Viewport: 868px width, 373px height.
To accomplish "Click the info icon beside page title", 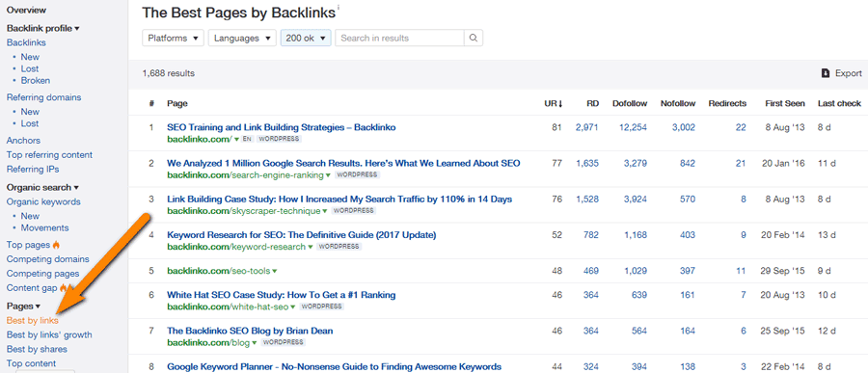I will [x=339, y=8].
